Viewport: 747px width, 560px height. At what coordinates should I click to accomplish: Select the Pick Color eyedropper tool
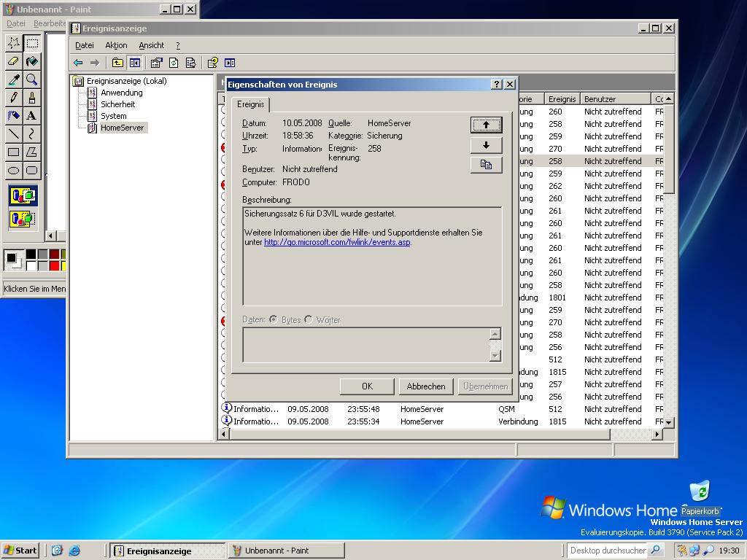[x=14, y=79]
